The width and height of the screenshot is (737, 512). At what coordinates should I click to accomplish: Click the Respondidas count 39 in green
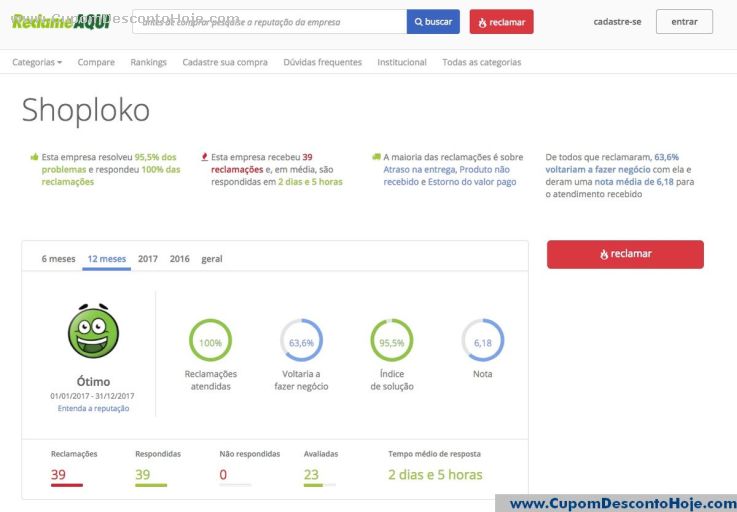(x=143, y=474)
